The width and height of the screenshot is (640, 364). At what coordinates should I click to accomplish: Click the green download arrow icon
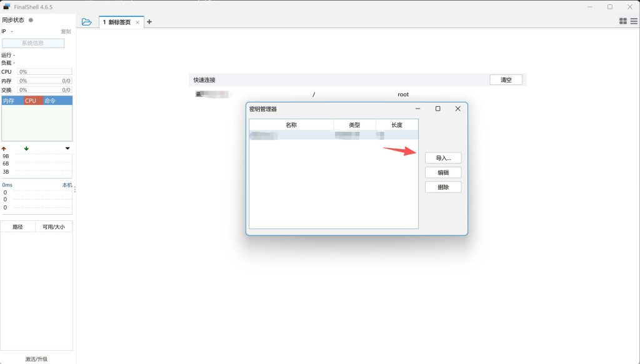click(x=26, y=149)
